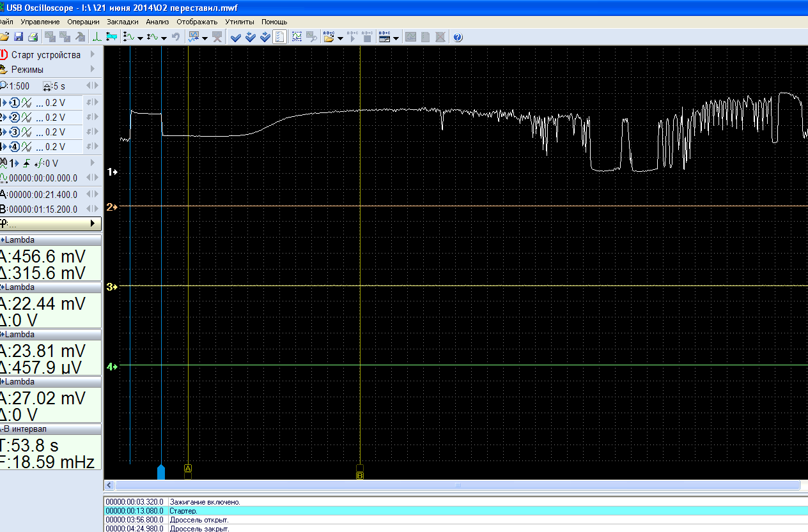Open dropdown arrow beside A:B+C folder icon
808x532 pixels.
pyautogui.click(x=340, y=38)
